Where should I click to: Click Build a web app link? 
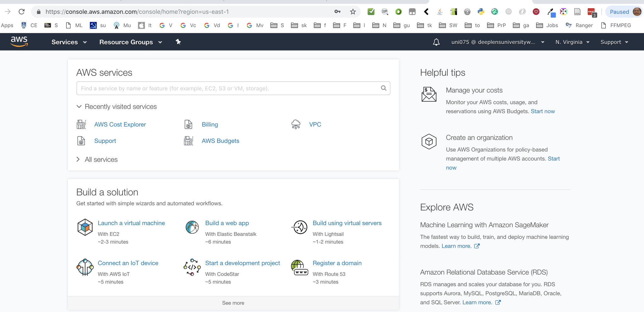coord(227,223)
